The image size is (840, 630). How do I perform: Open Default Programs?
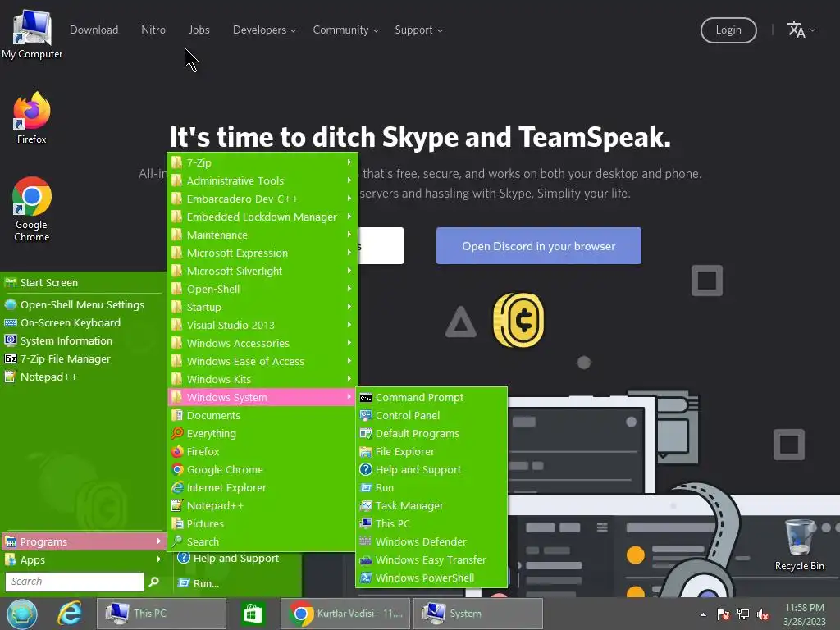pyautogui.click(x=431, y=434)
